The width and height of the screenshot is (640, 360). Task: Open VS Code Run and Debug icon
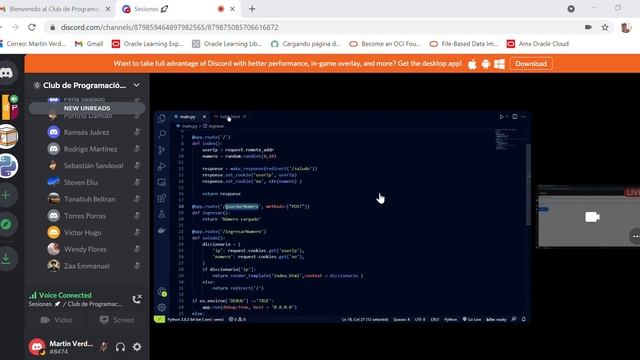162,166
